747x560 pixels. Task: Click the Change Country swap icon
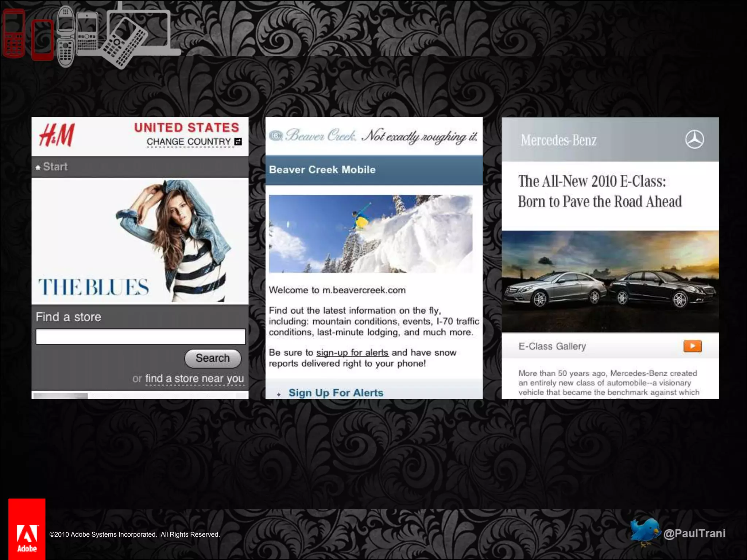click(x=238, y=141)
